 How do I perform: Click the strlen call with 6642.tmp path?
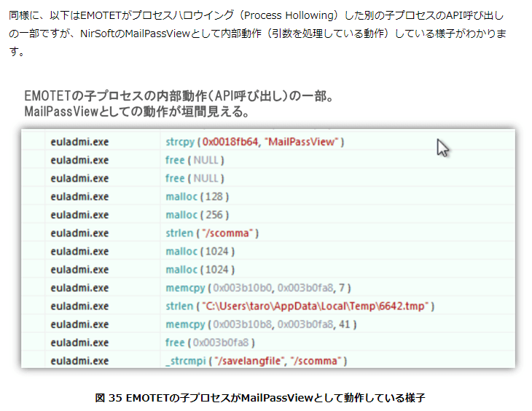(x=300, y=306)
